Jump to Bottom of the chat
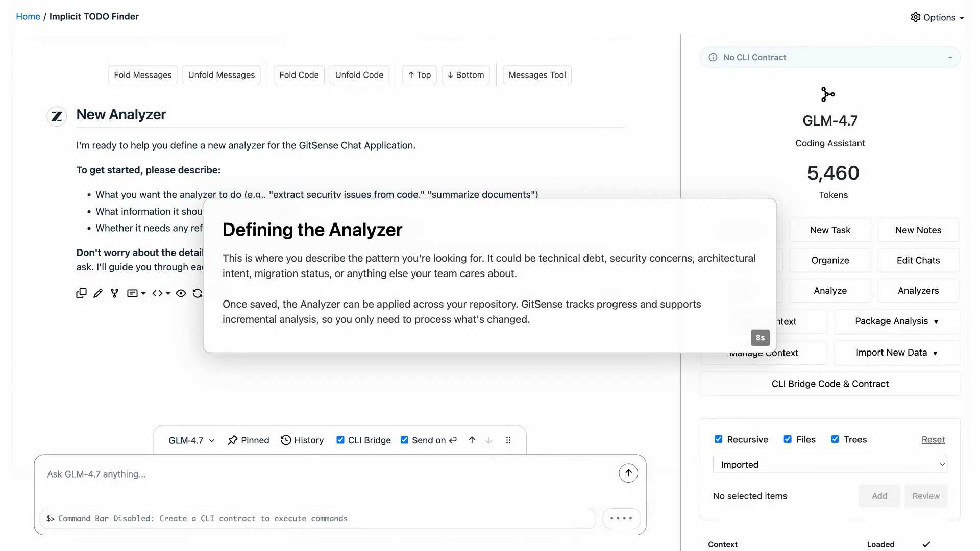The height and width of the screenshot is (551, 980). [x=466, y=75]
